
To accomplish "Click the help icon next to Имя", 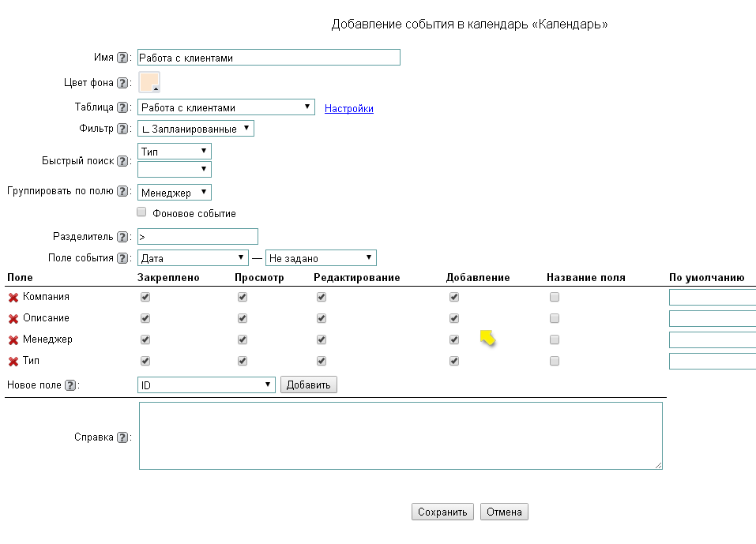I will click(x=122, y=58).
